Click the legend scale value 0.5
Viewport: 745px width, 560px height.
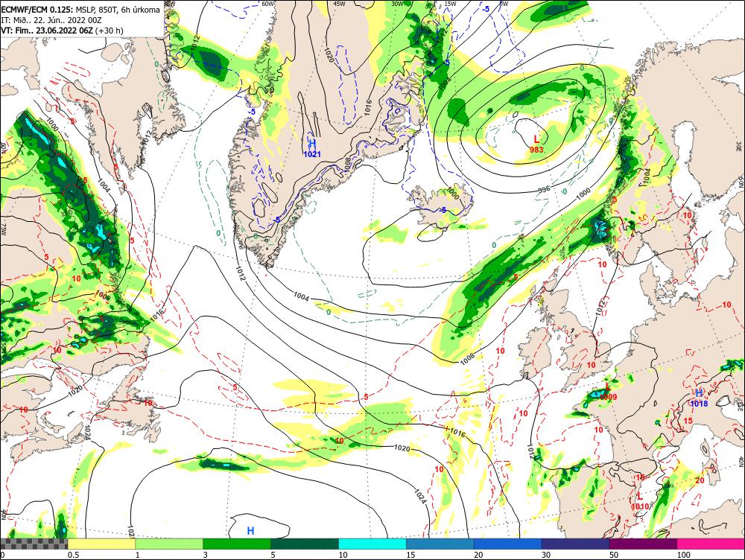pyautogui.click(x=73, y=555)
